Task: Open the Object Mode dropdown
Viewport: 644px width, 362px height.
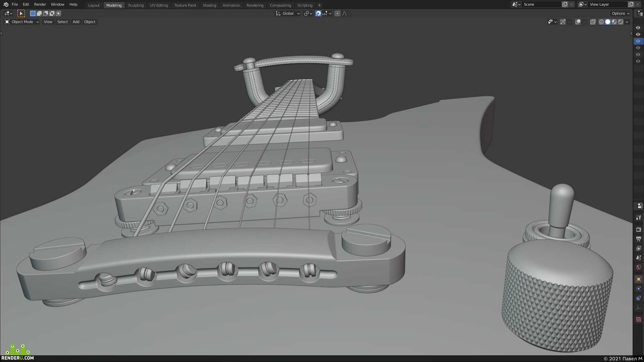Action: pos(22,22)
